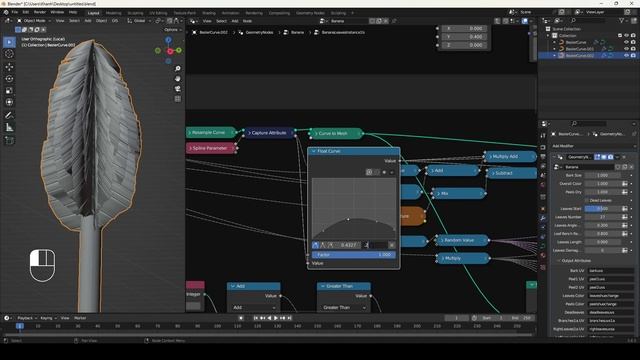The height and width of the screenshot is (360, 640).
Task: Hide BezierCurve in outliner via eye icon
Action: coord(626,42)
